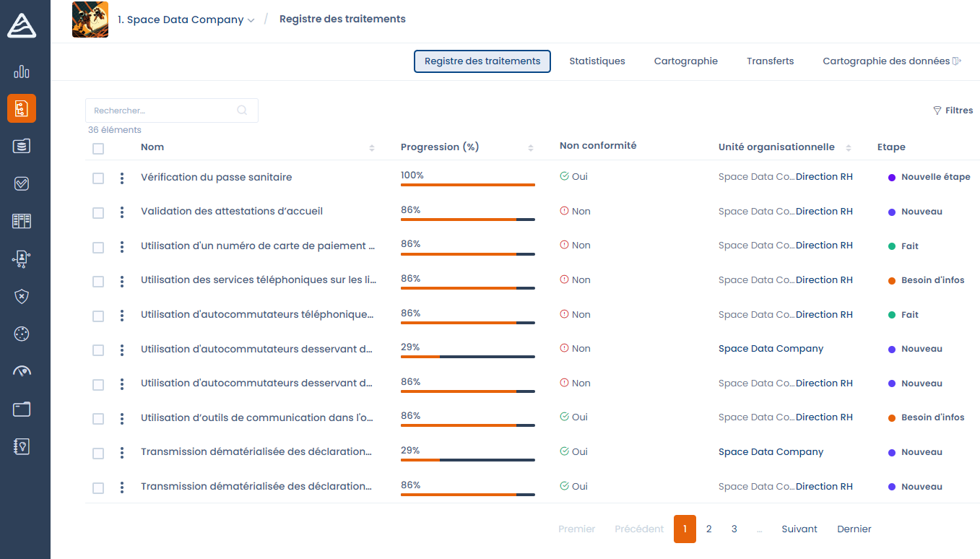
Task: Open the lightbulb notebook sidebar icon
Action: tap(22, 446)
